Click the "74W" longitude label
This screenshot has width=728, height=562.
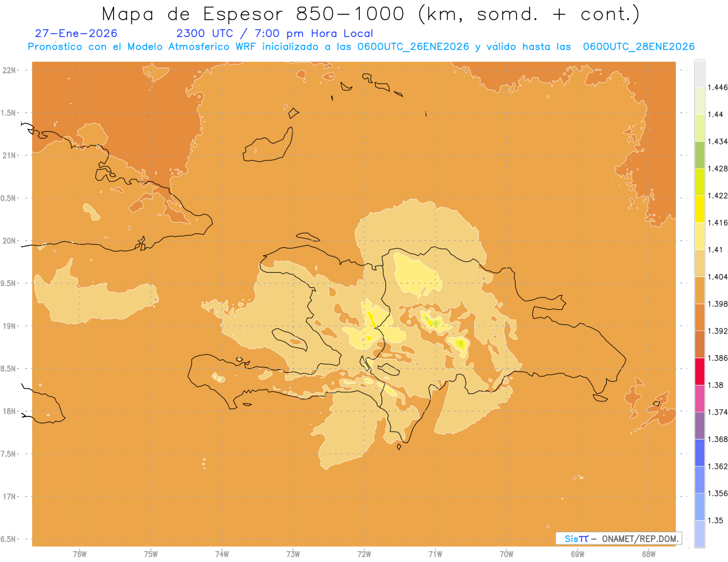click(x=222, y=554)
